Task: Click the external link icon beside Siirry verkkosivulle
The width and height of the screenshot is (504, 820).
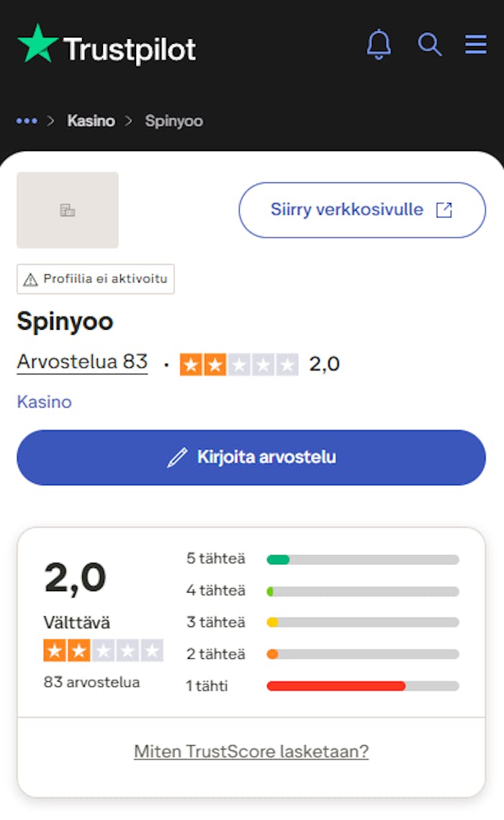Action: (444, 209)
